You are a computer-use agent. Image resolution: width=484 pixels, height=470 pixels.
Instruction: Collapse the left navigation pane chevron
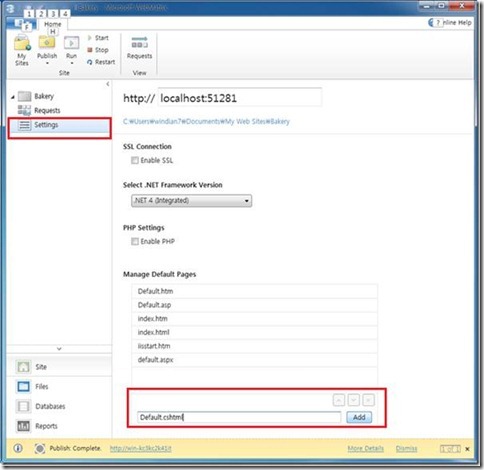pyautogui.click(x=108, y=84)
